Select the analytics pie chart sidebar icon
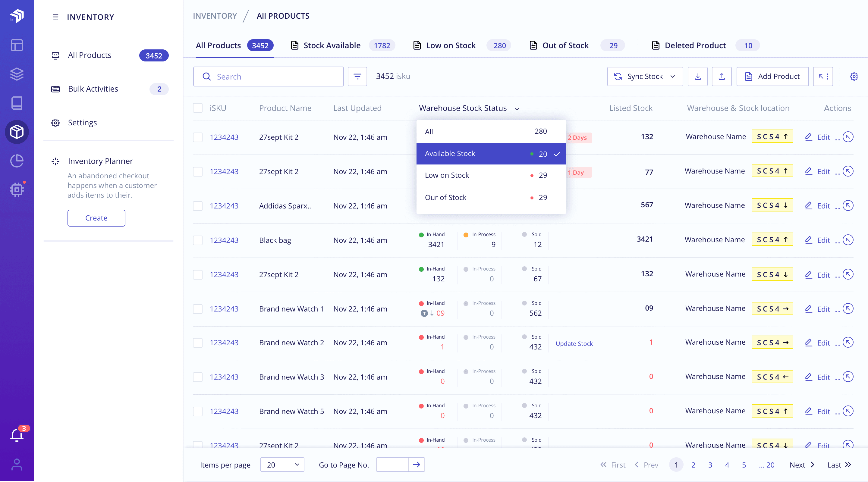Image resolution: width=868 pixels, height=482 pixels. [x=17, y=161]
